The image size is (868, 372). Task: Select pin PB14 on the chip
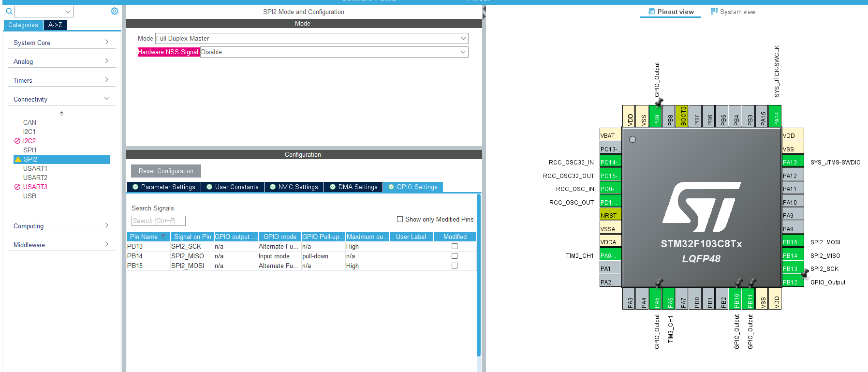click(x=793, y=255)
